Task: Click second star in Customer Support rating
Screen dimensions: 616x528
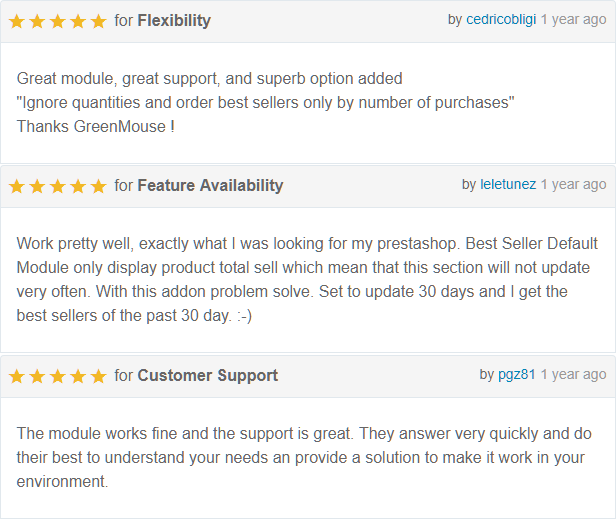Action: pyautogui.click(x=37, y=376)
